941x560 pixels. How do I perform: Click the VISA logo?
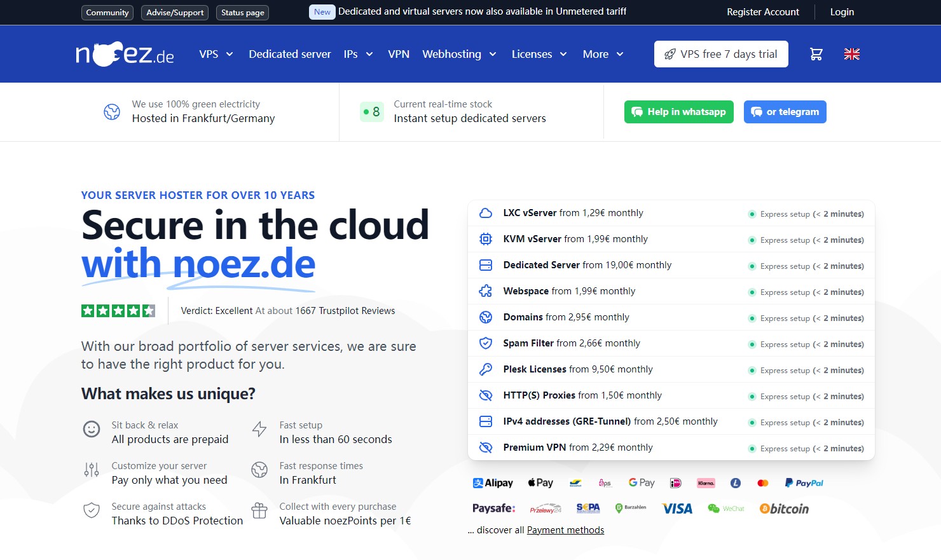click(677, 509)
